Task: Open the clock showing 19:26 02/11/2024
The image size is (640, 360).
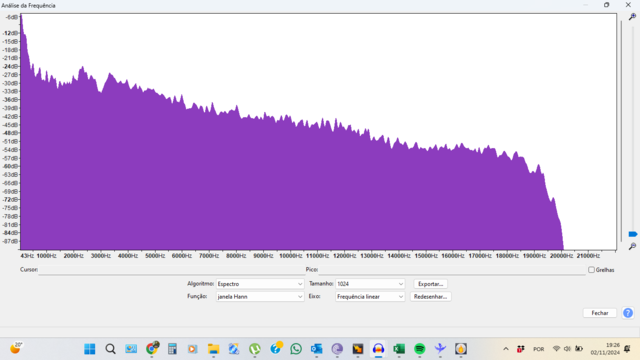Action: point(605,349)
